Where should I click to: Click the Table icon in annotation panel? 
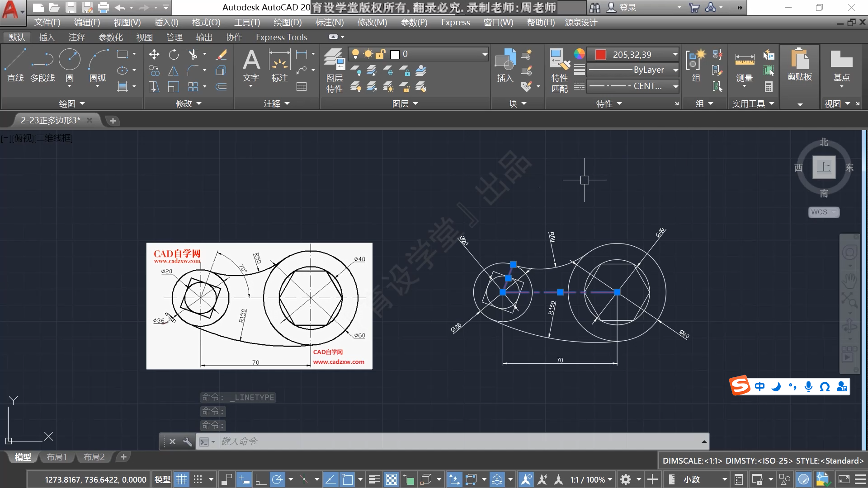pos(302,87)
